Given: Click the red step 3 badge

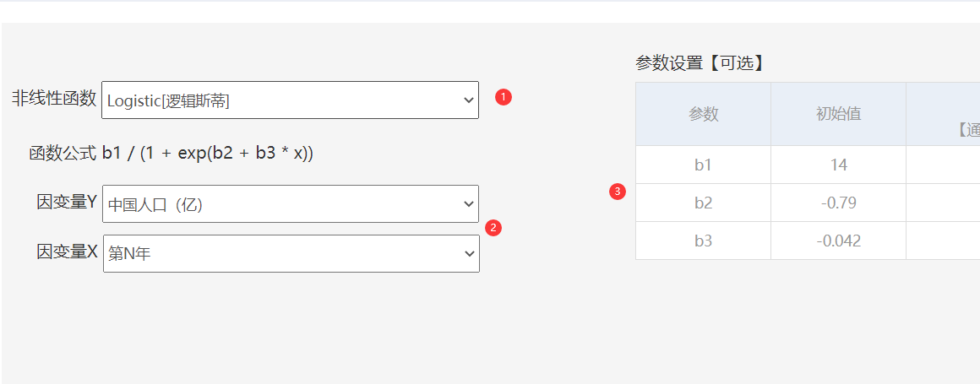Looking at the screenshot, I should click(x=618, y=192).
